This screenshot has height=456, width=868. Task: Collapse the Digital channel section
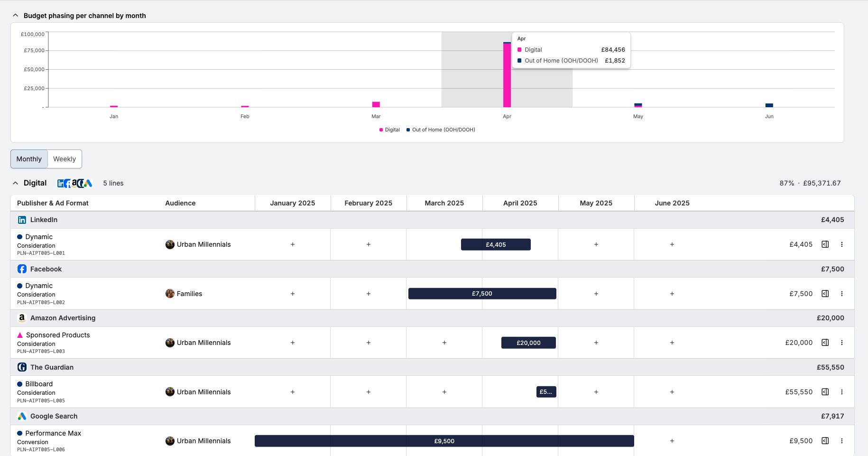(15, 183)
